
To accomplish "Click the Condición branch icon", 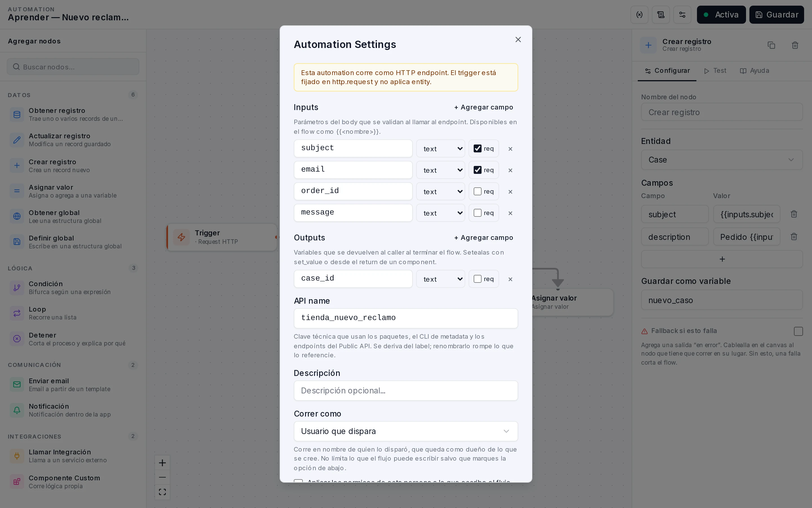I will point(17,288).
